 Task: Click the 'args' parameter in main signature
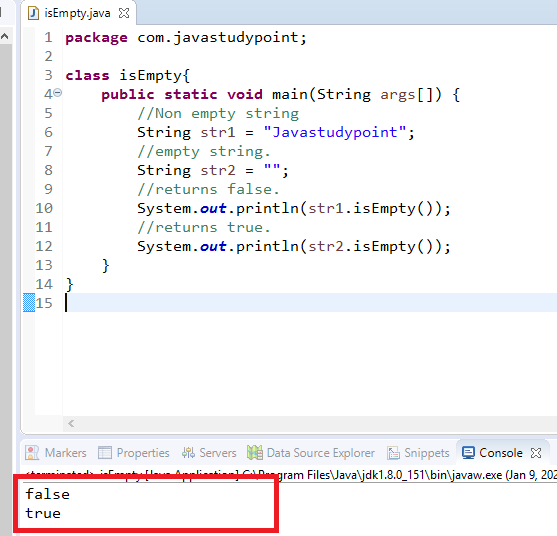coord(398,95)
